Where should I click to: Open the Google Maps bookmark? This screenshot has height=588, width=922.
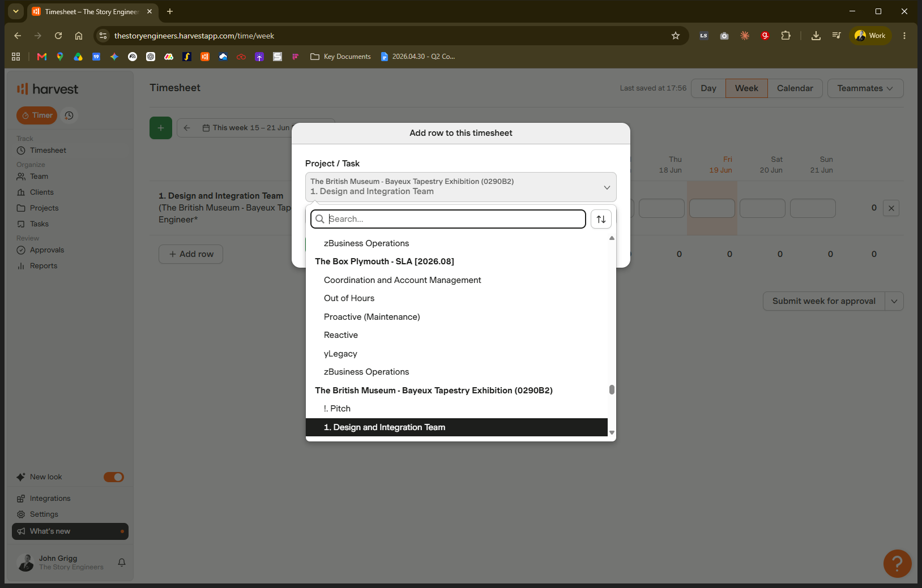60,57
